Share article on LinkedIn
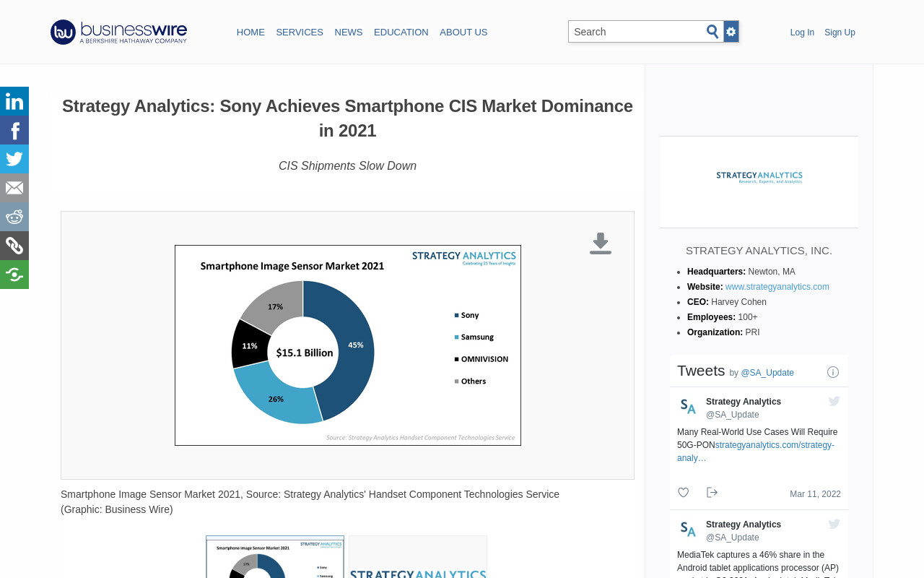 coord(14,101)
